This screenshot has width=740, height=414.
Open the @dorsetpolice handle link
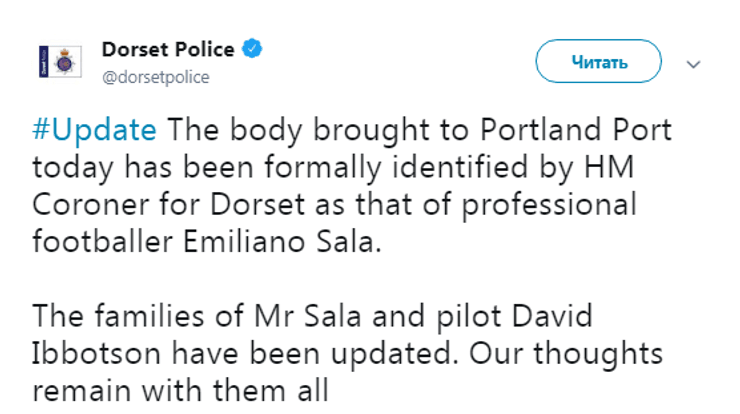pos(156,78)
